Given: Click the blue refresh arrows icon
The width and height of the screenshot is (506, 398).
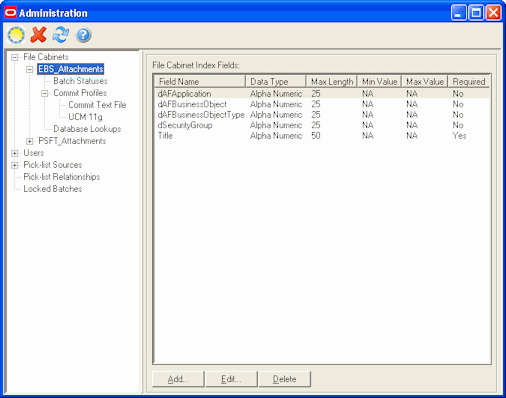Looking at the screenshot, I should pos(61,35).
